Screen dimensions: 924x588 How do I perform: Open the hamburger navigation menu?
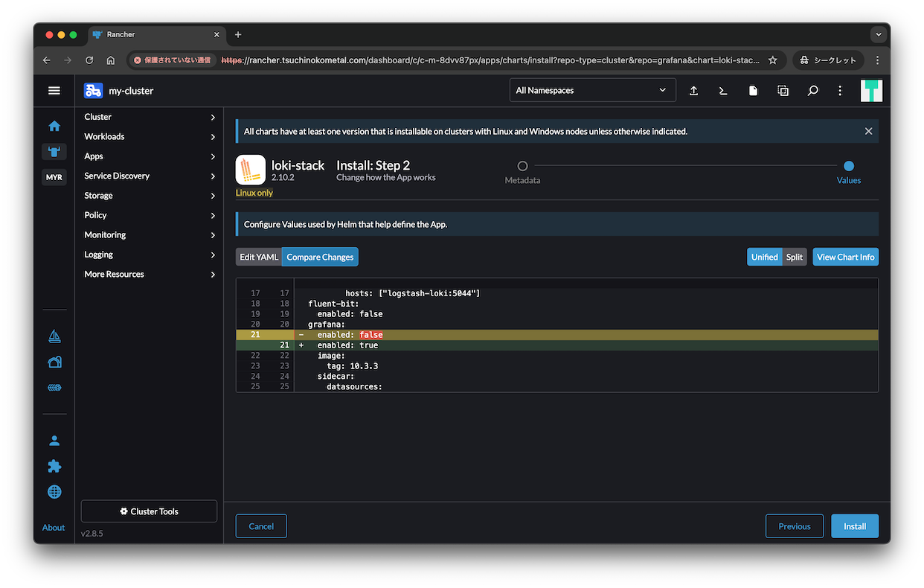pyautogui.click(x=54, y=90)
